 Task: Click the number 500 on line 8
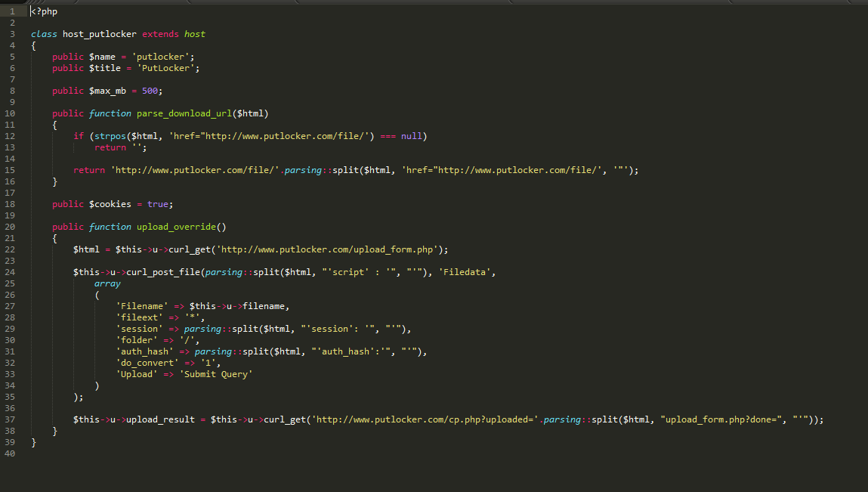150,91
